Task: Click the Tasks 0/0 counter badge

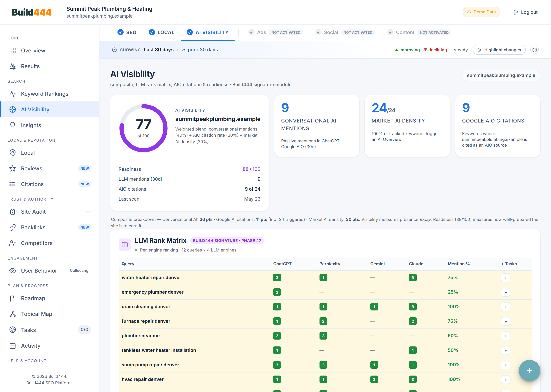Action: point(84,329)
